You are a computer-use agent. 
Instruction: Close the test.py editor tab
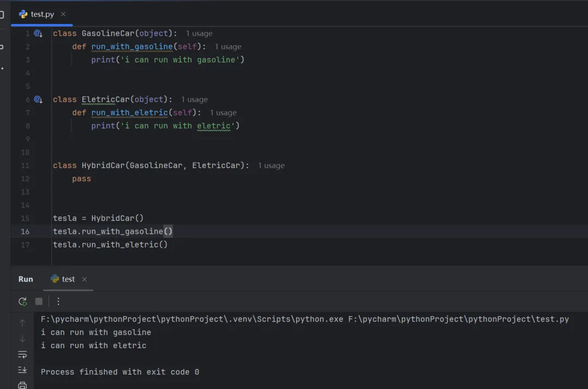point(63,14)
